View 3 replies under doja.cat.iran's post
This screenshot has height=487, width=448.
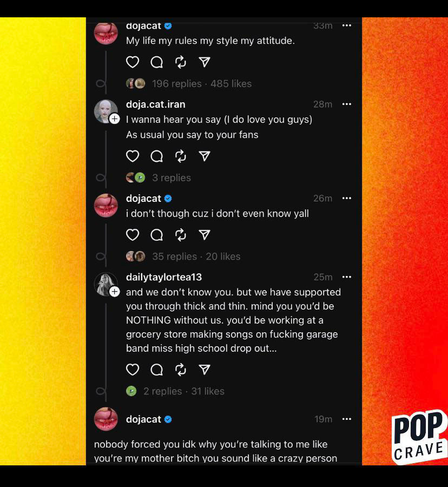pyautogui.click(x=172, y=177)
